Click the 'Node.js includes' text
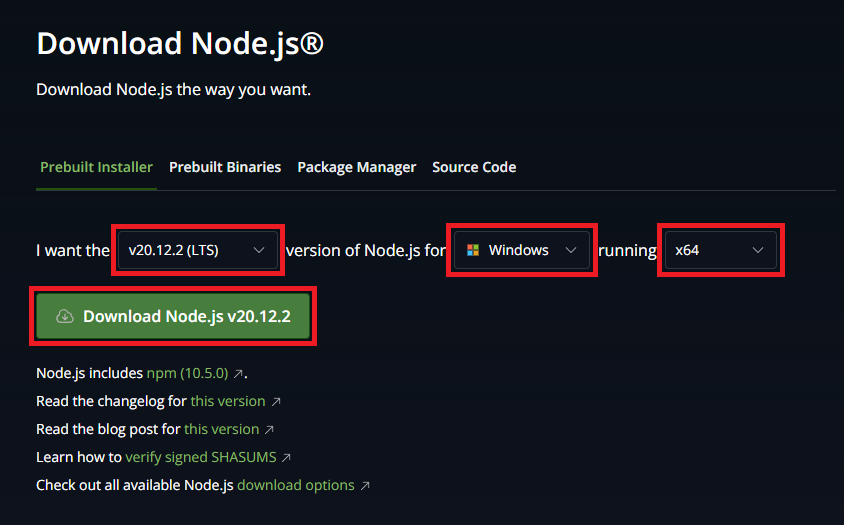The width and height of the screenshot is (844, 525). (x=89, y=373)
